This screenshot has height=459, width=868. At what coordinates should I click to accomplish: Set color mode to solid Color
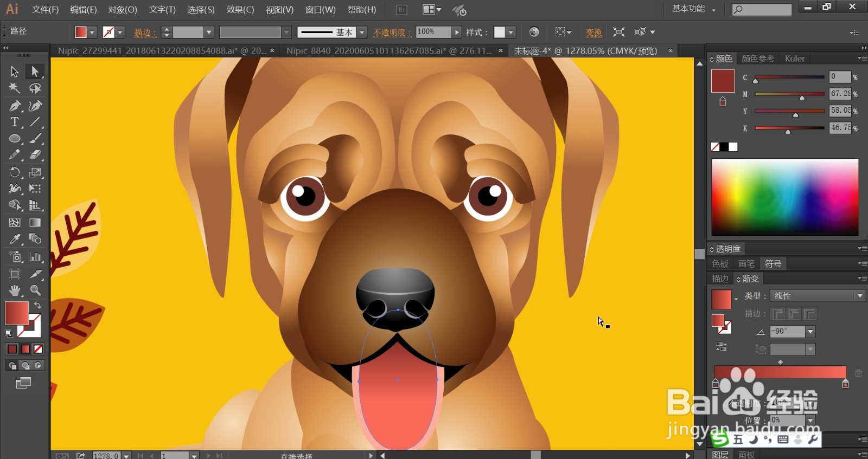[x=12, y=349]
